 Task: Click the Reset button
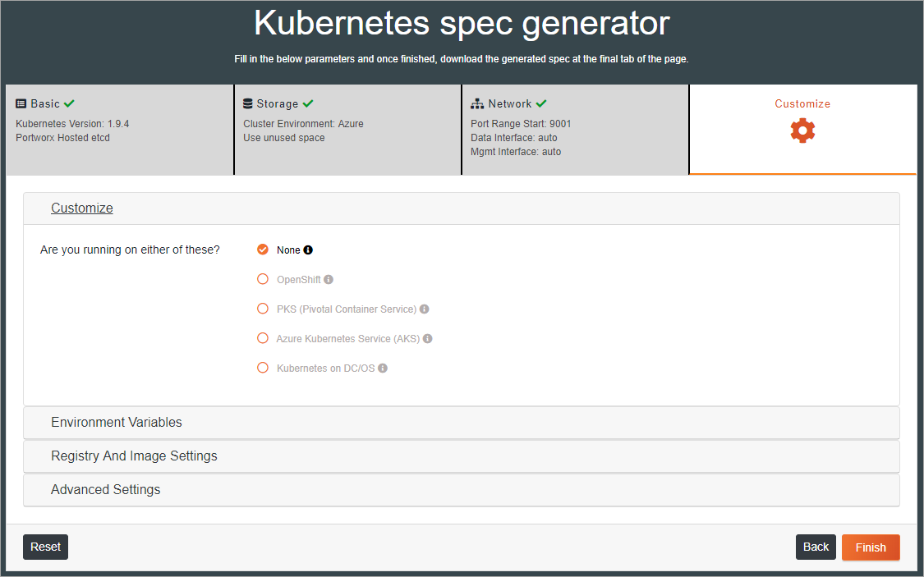point(45,547)
